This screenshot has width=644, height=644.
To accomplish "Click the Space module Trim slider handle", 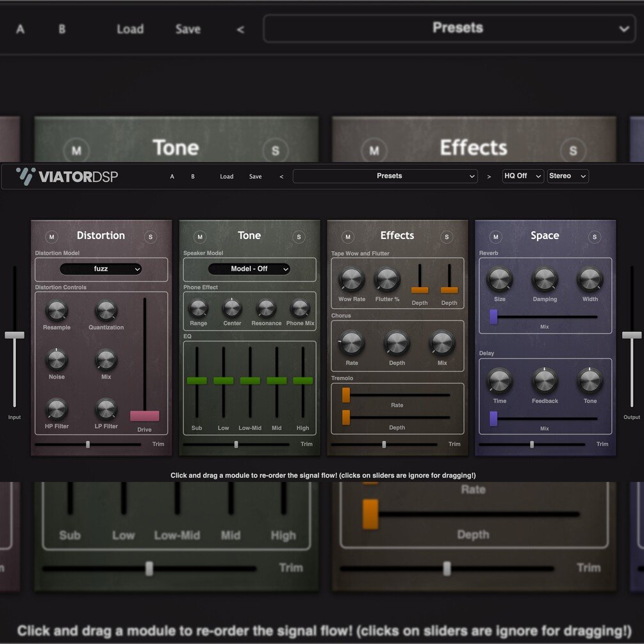I will click(x=532, y=445).
